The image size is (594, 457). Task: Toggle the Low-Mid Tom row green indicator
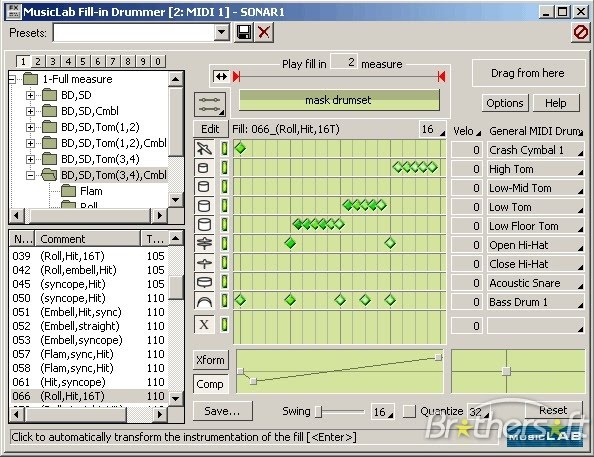(225, 186)
